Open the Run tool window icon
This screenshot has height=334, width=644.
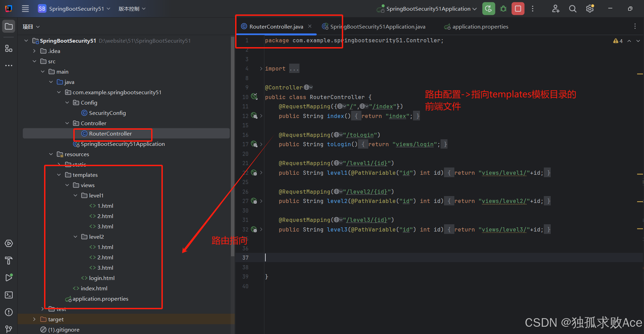tap(9, 278)
